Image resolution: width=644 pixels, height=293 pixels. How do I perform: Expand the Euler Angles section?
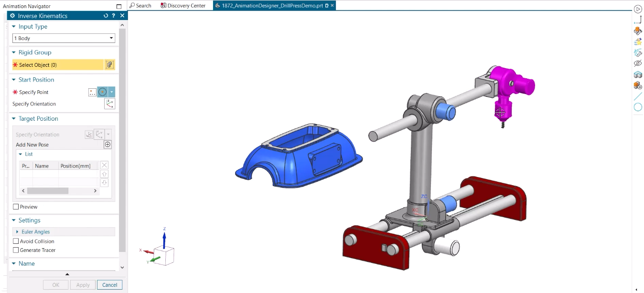point(35,232)
